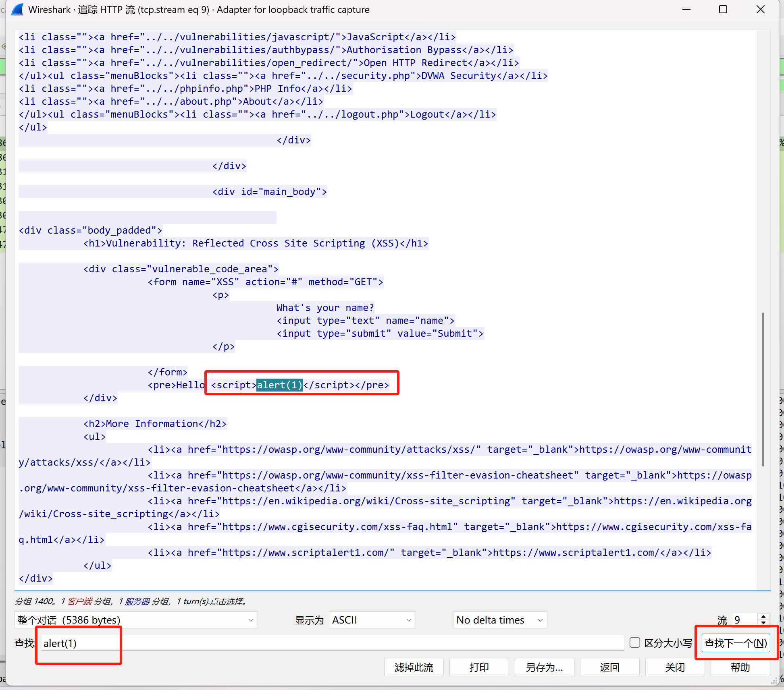Click the 另存为... save as button
The image size is (784, 690).
point(544,667)
